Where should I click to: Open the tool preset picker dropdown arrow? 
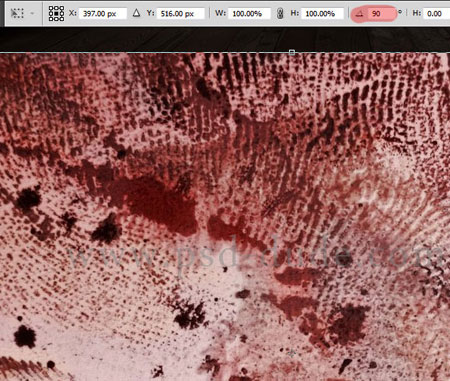pos(32,13)
